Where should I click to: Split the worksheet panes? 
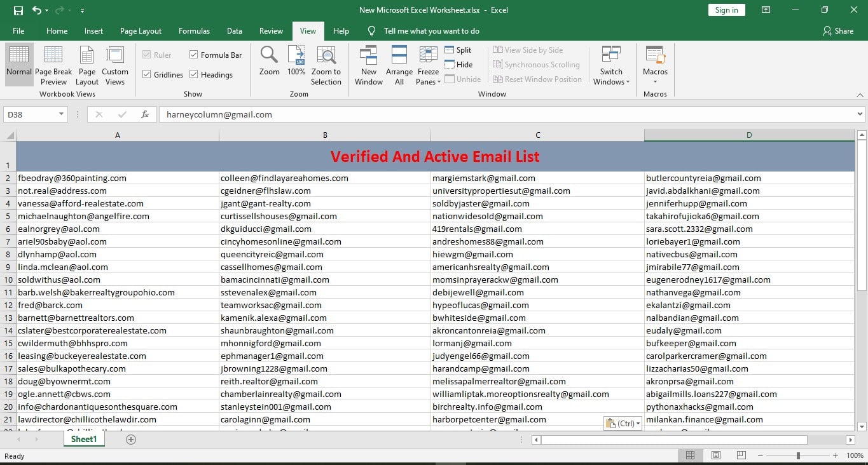(x=458, y=50)
